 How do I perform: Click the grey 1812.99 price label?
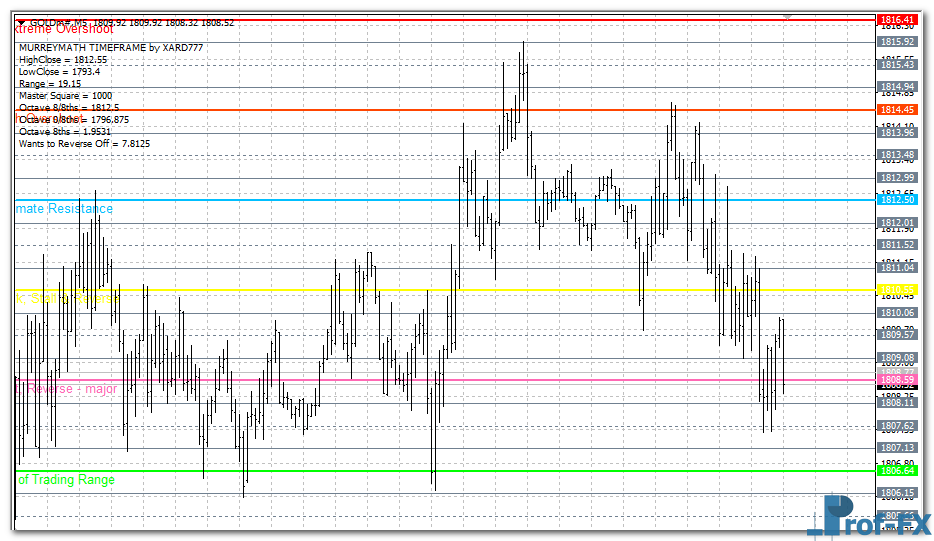coord(896,177)
